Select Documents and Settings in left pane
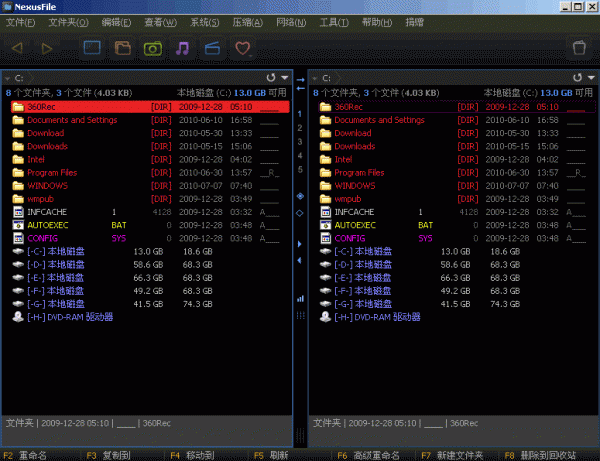 point(150,120)
